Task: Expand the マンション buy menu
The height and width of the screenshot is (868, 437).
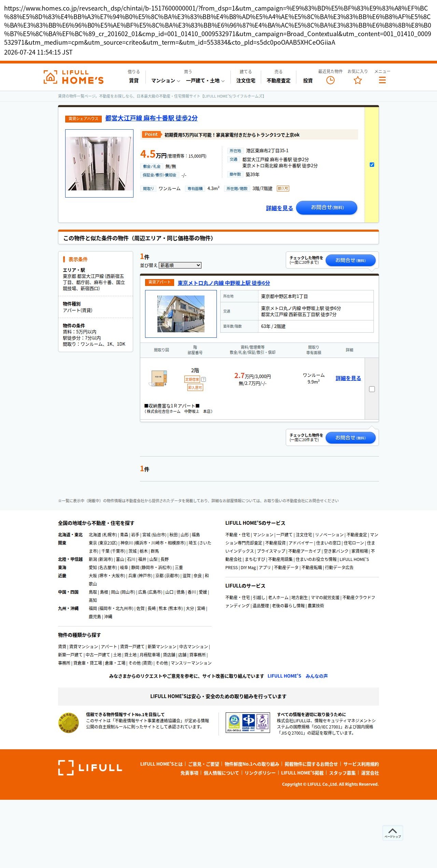Action: pyautogui.click(x=166, y=81)
